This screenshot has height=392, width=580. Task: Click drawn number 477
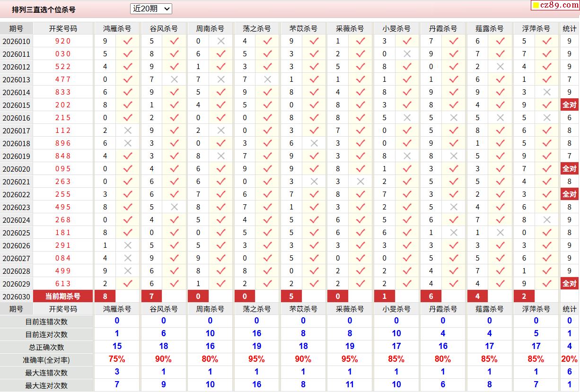(63, 79)
